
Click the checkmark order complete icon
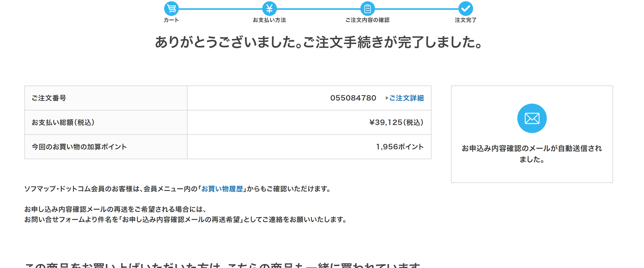point(466,8)
